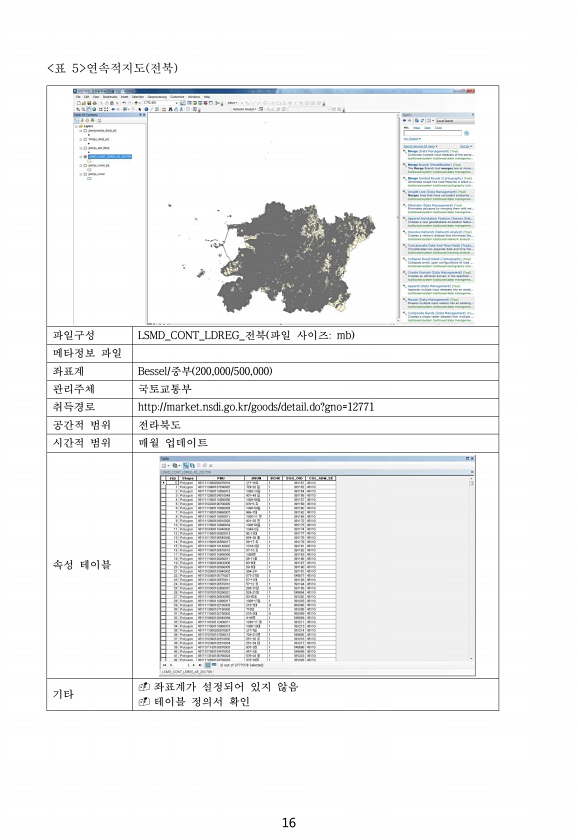Open the map scale dropdown
The image size is (578, 840).
click(x=176, y=103)
